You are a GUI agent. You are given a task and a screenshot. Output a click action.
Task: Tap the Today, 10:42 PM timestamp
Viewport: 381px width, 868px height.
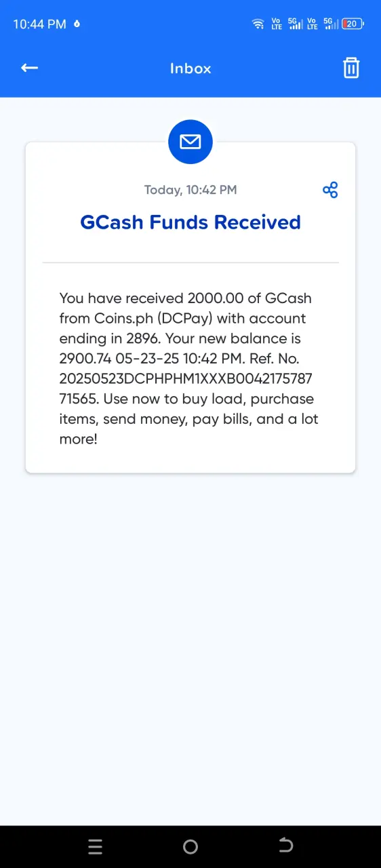pyautogui.click(x=190, y=190)
